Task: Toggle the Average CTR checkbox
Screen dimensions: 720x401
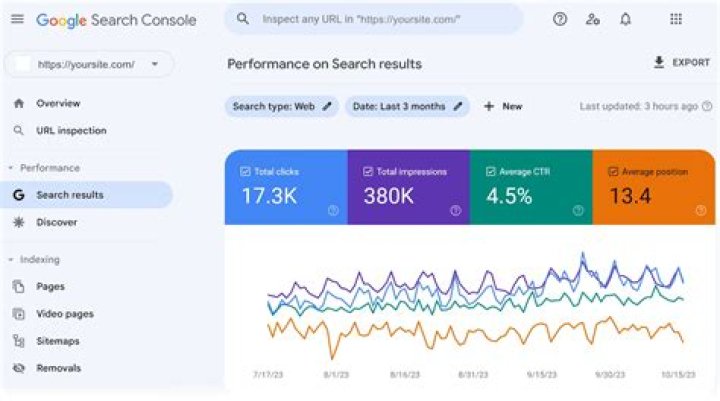Action: click(490, 172)
